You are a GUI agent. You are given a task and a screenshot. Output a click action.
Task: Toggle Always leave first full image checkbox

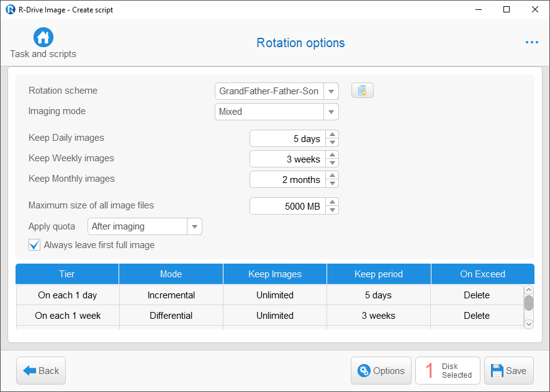[x=34, y=245]
